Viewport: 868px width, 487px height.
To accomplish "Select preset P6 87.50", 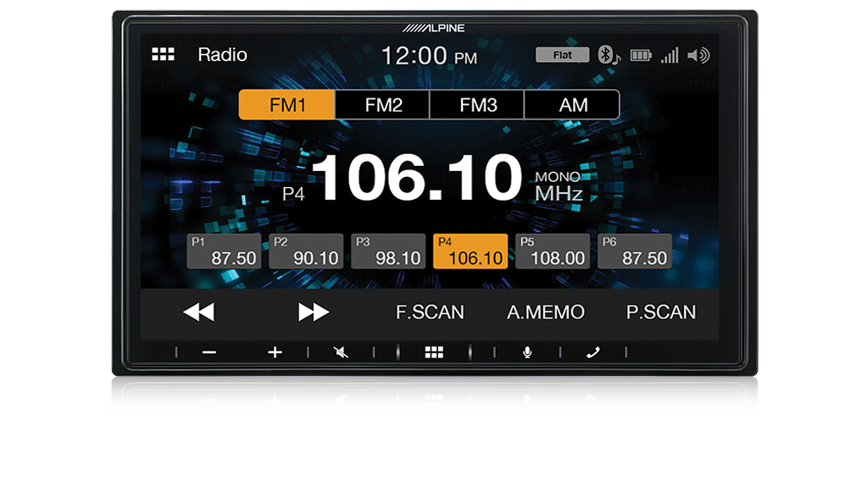I will click(x=635, y=252).
